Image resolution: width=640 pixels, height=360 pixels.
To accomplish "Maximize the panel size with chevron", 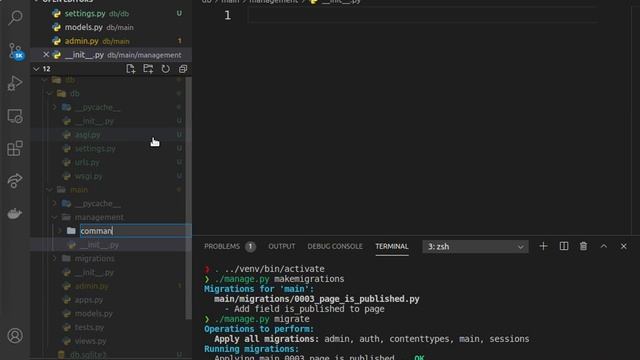I will pos(604,246).
